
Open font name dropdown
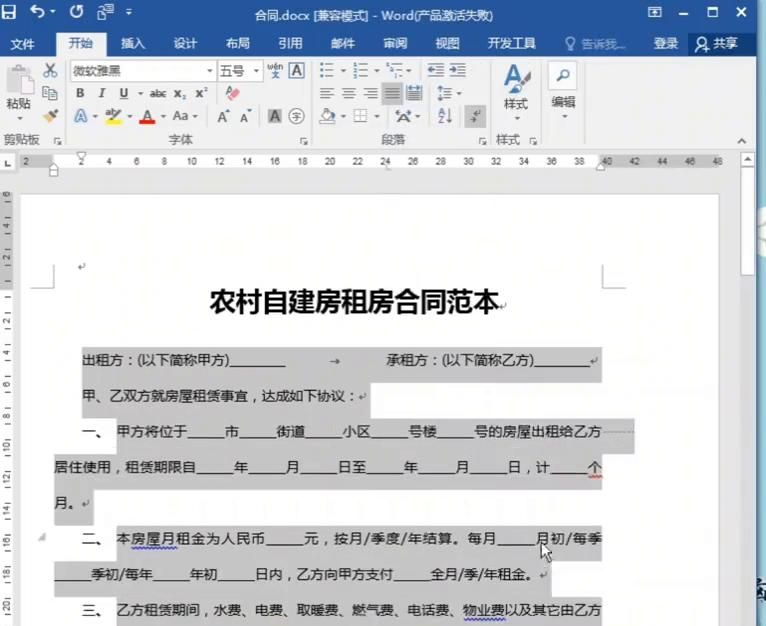coord(210,71)
